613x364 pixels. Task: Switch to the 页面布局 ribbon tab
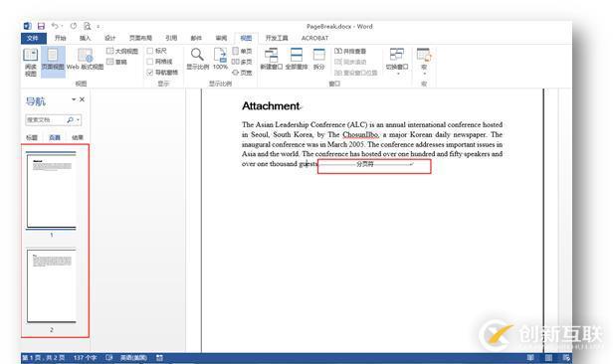click(x=140, y=38)
